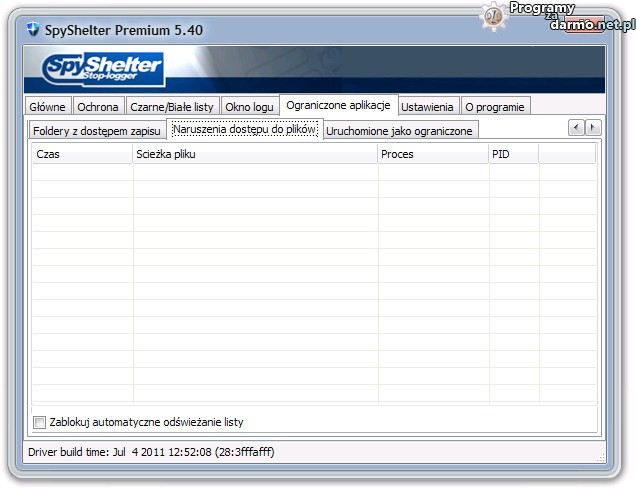Open Uruchomione jako ograniczone sub-tab

point(399,131)
